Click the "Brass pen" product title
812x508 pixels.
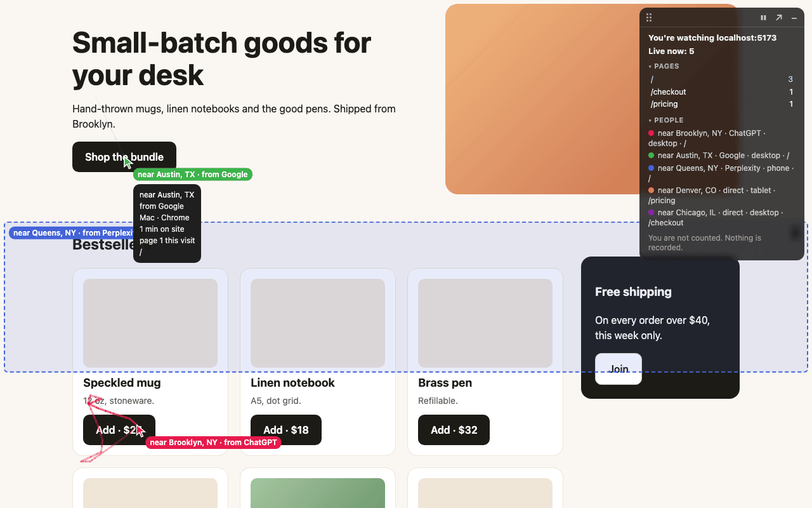point(445,383)
